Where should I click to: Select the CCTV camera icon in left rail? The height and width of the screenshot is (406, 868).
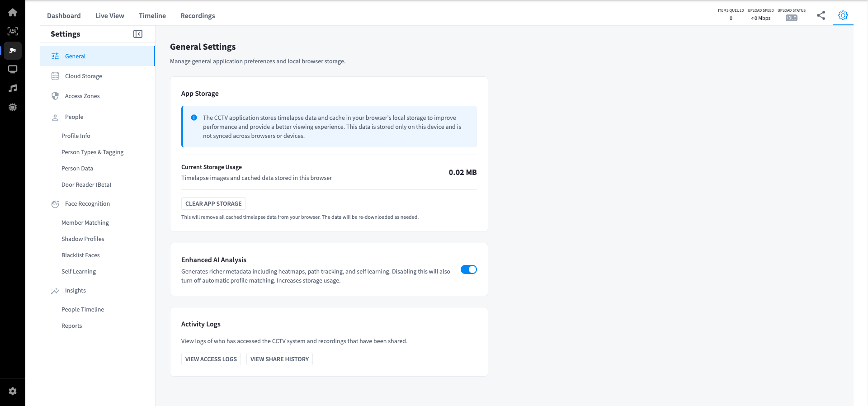[13, 50]
